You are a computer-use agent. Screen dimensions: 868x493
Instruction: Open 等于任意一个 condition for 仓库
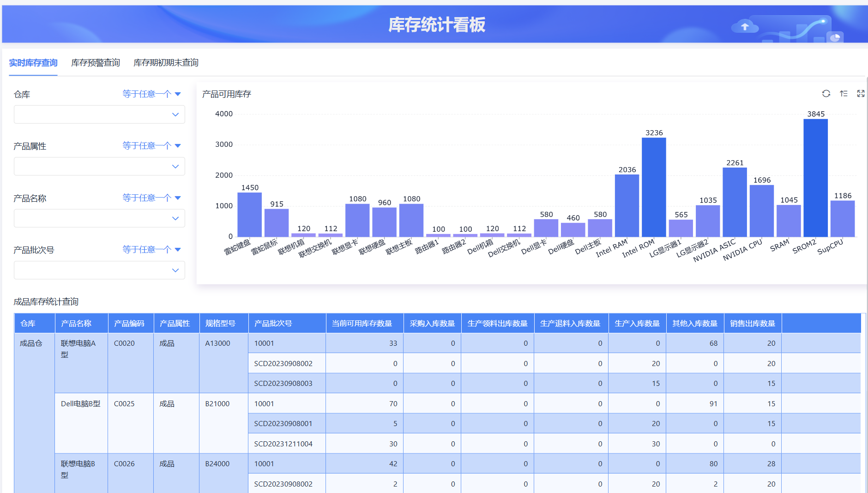point(151,94)
